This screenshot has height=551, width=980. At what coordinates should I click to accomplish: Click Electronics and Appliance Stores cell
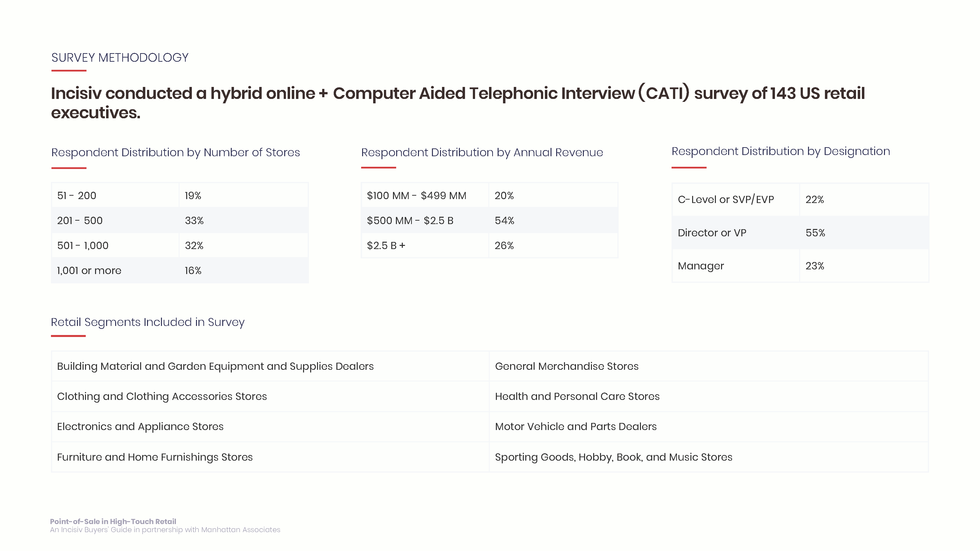click(270, 427)
